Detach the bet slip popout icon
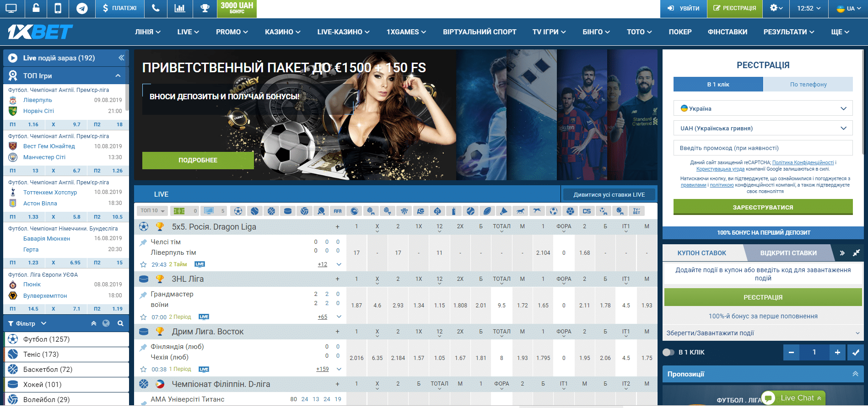This screenshot has width=868, height=408. 856,252
